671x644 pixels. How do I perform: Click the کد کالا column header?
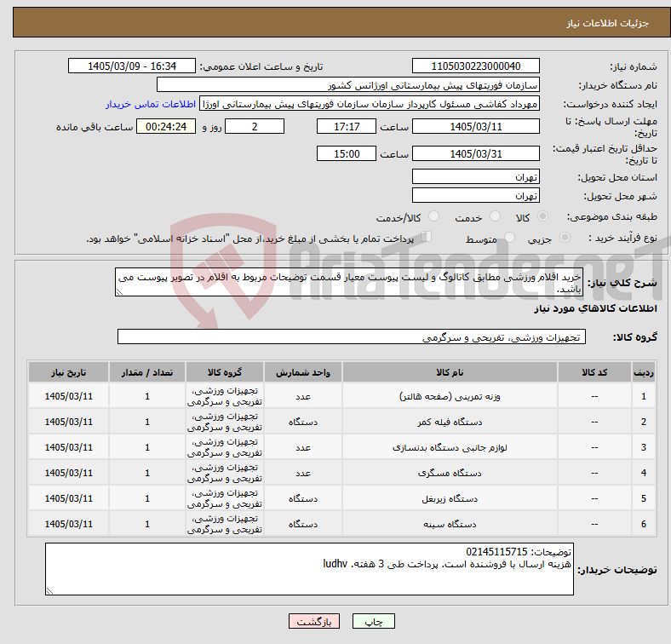coord(594,372)
